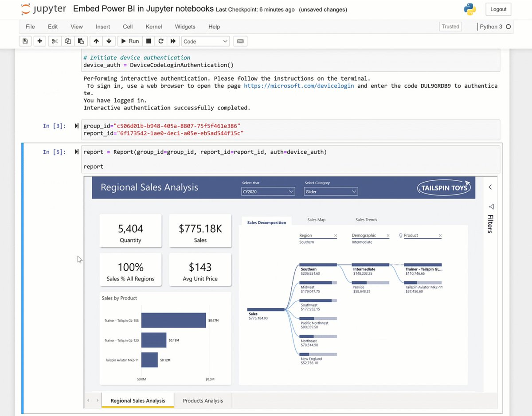Open the command palette keyboard icon
The height and width of the screenshot is (416, 532).
[x=240, y=41]
